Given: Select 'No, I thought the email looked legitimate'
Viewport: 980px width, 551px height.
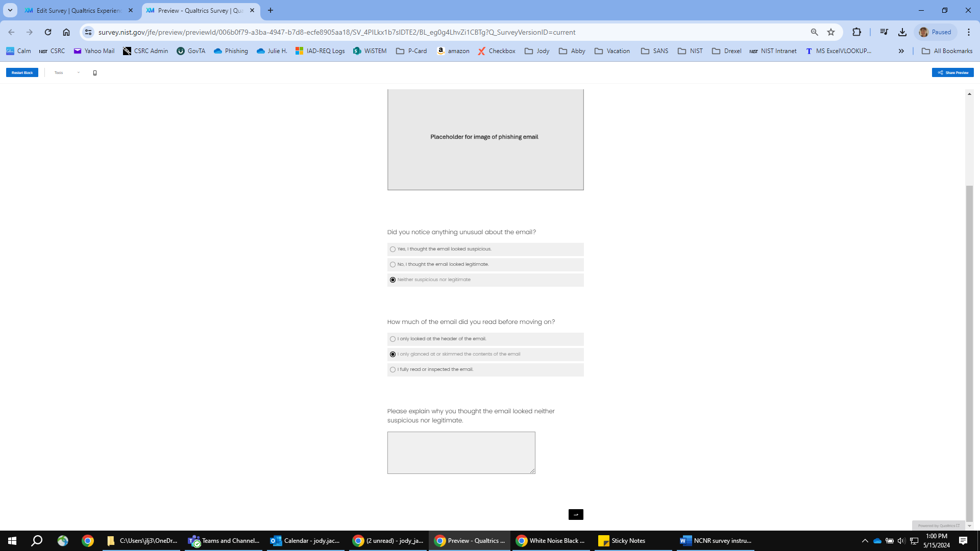Looking at the screenshot, I should pos(393,265).
